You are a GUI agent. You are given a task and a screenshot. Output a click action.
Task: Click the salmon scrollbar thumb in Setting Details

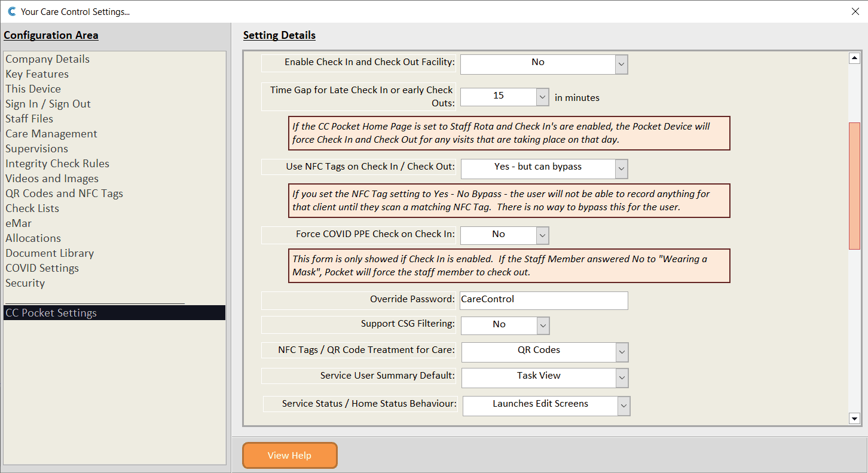point(854,186)
